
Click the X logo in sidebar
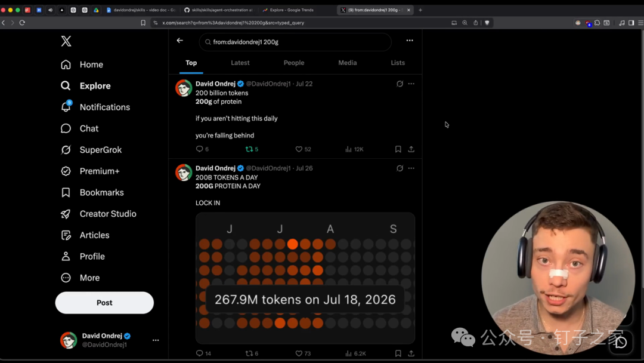[x=66, y=41]
